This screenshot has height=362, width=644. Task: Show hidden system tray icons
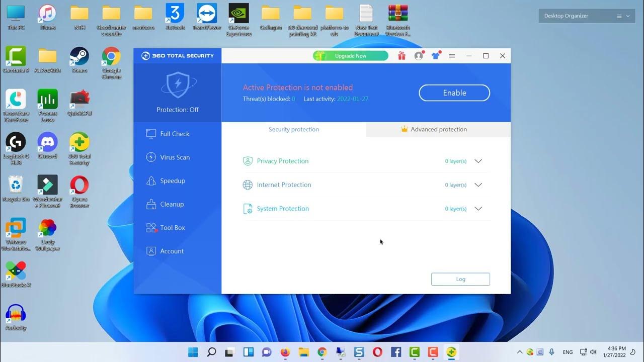click(519, 352)
